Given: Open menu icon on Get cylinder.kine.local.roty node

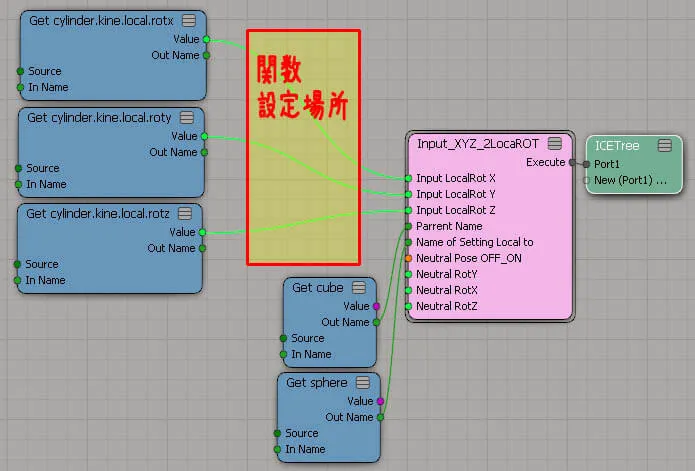Looking at the screenshot, I should [187, 117].
